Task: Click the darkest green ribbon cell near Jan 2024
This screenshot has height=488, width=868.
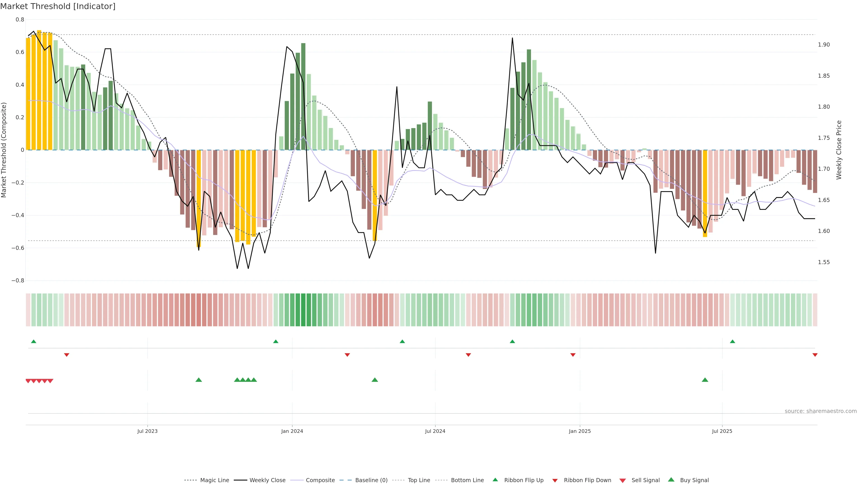Action: pos(303,310)
